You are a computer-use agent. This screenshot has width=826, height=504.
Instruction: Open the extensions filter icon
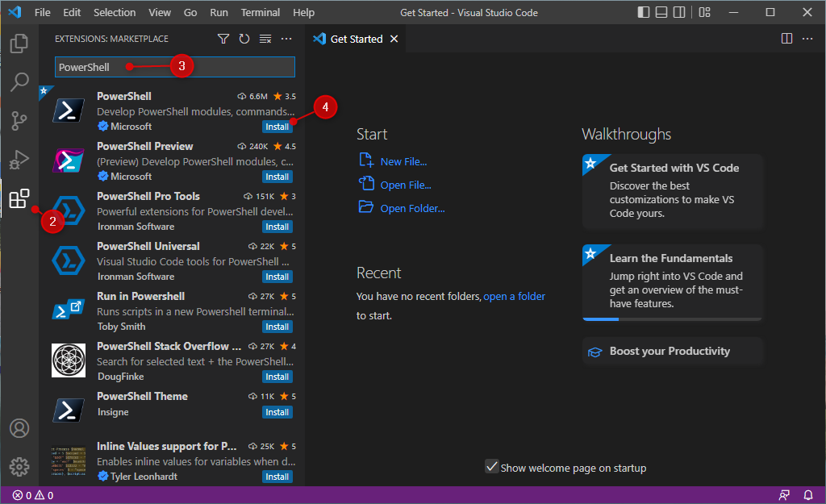[223, 38]
